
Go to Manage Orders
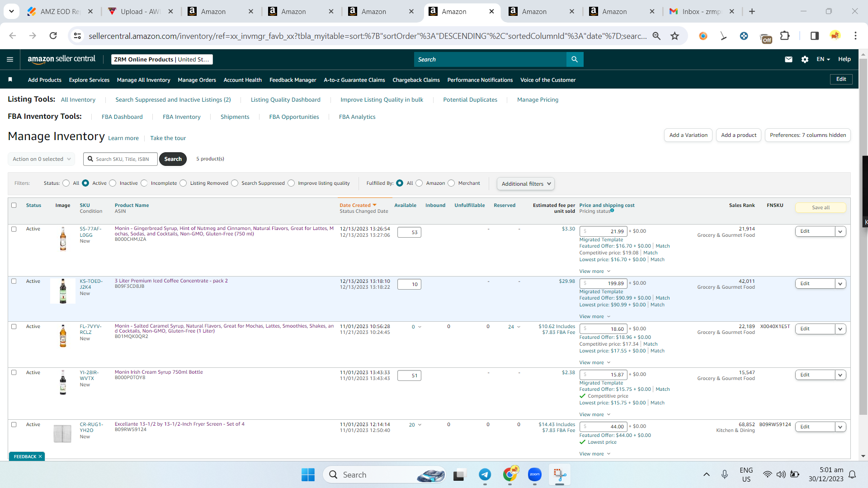[197, 80]
